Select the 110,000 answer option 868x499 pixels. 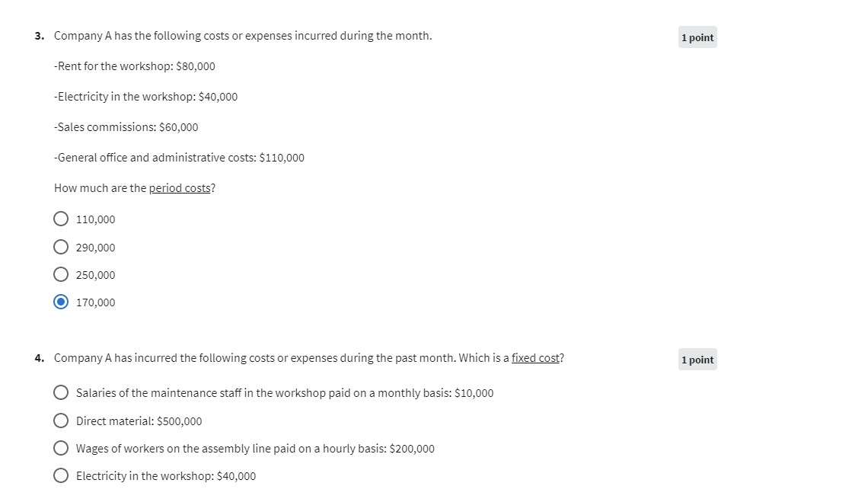coord(61,219)
